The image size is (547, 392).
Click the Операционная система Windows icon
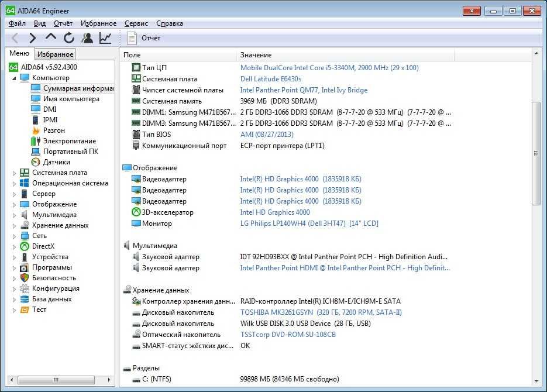pos(25,183)
